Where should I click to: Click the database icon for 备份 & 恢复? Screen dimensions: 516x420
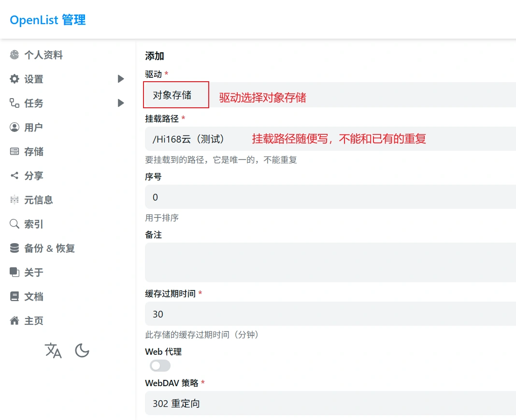(x=14, y=248)
